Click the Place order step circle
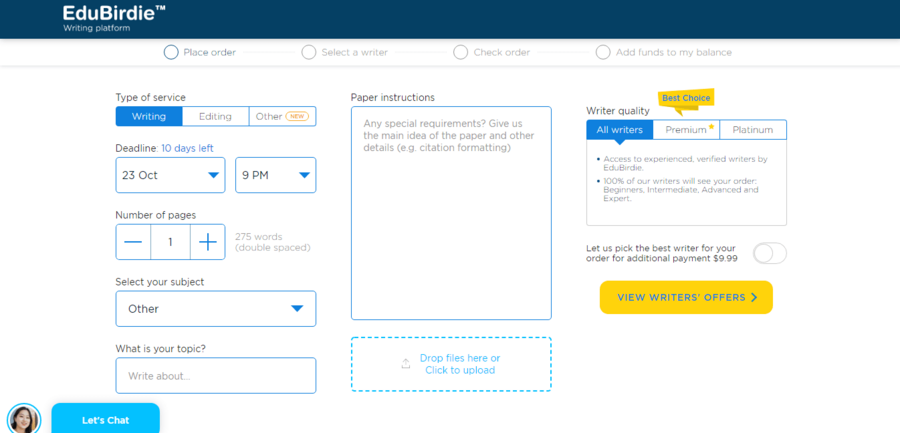The width and height of the screenshot is (900, 433). 171,52
